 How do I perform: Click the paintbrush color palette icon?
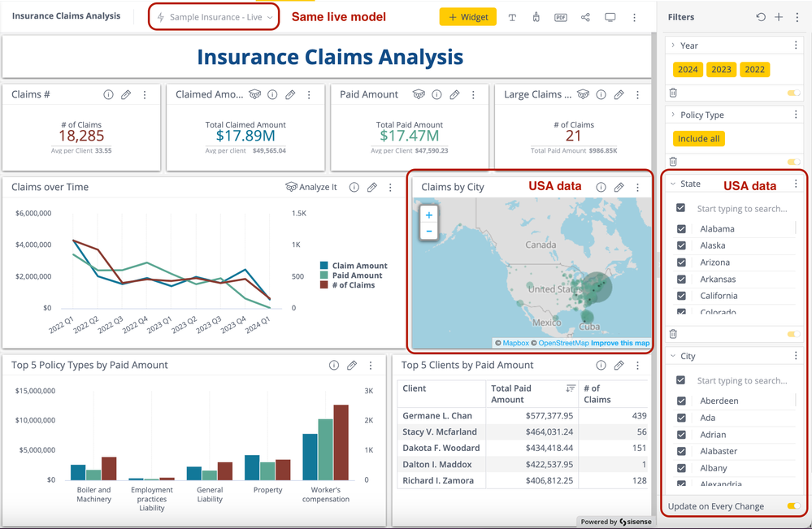(536, 17)
